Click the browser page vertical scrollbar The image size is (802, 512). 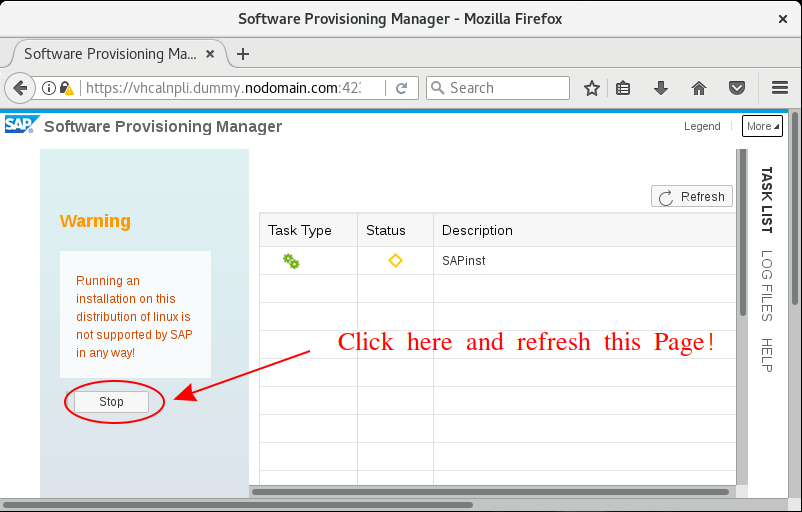[795, 209]
